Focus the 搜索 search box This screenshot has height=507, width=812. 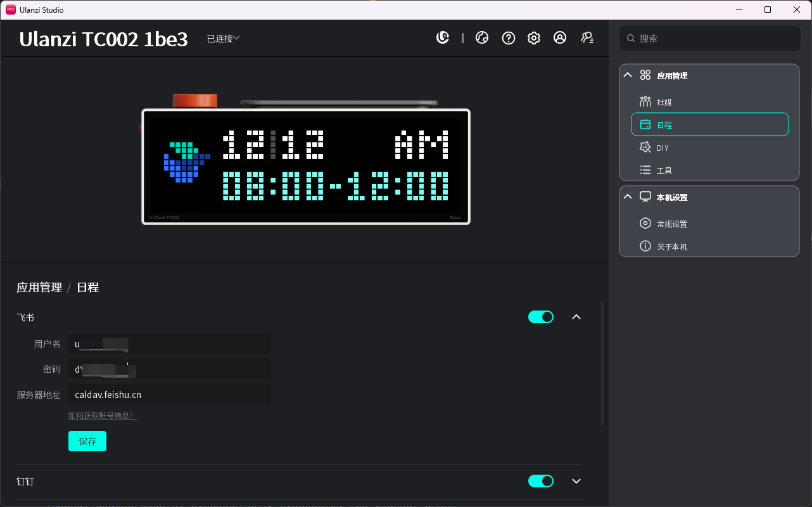(x=710, y=38)
